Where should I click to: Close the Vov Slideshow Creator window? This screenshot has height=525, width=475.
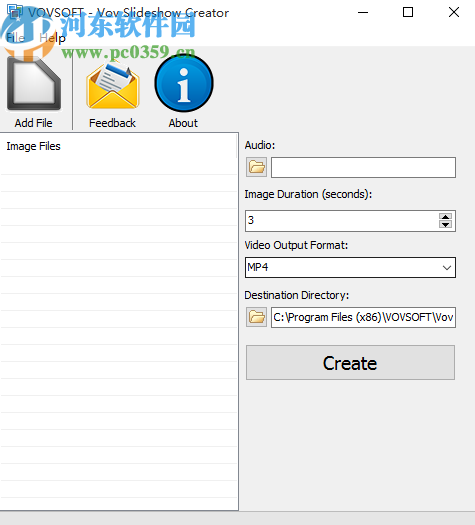tap(454, 12)
